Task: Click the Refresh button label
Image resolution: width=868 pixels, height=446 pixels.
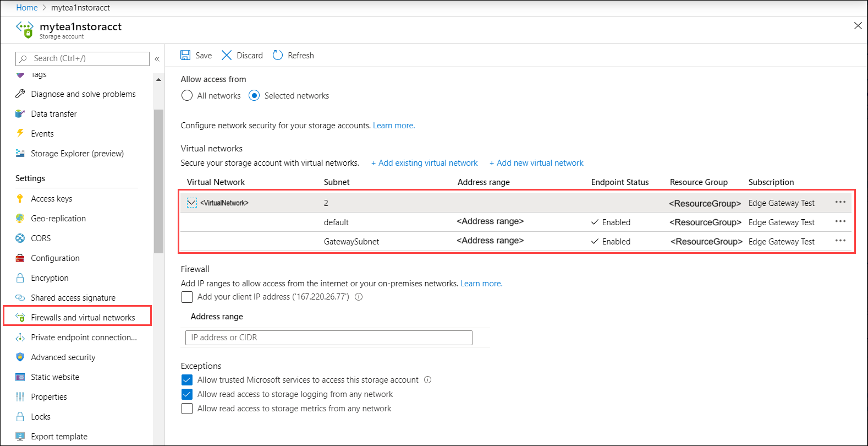Action: click(x=301, y=56)
